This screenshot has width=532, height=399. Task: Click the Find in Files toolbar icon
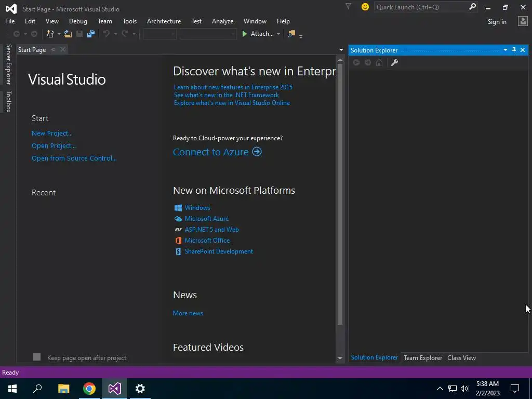[291, 34]
